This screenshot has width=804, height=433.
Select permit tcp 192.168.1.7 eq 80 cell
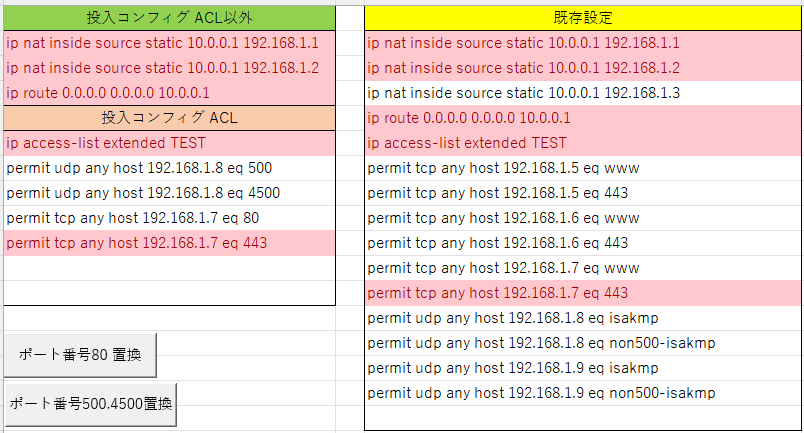click(x=170, y=218)
